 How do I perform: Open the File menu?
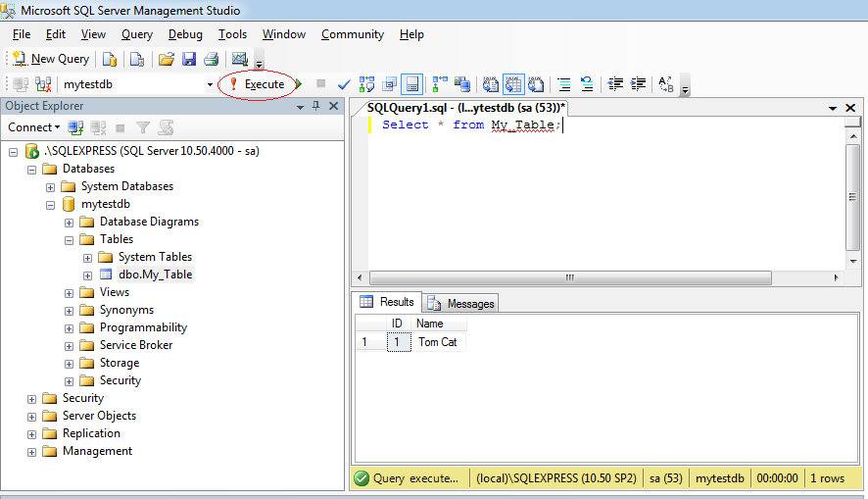[x=22, y=34]
